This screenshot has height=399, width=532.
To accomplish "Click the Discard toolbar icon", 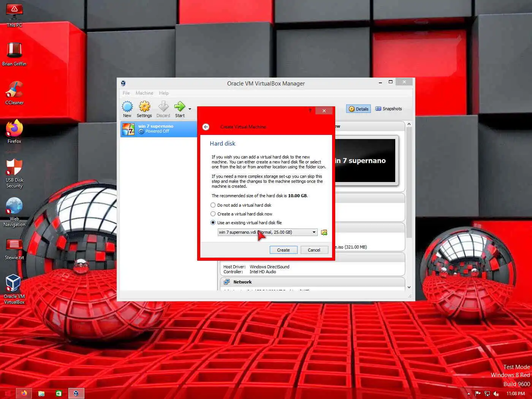I will click(163, 109).
